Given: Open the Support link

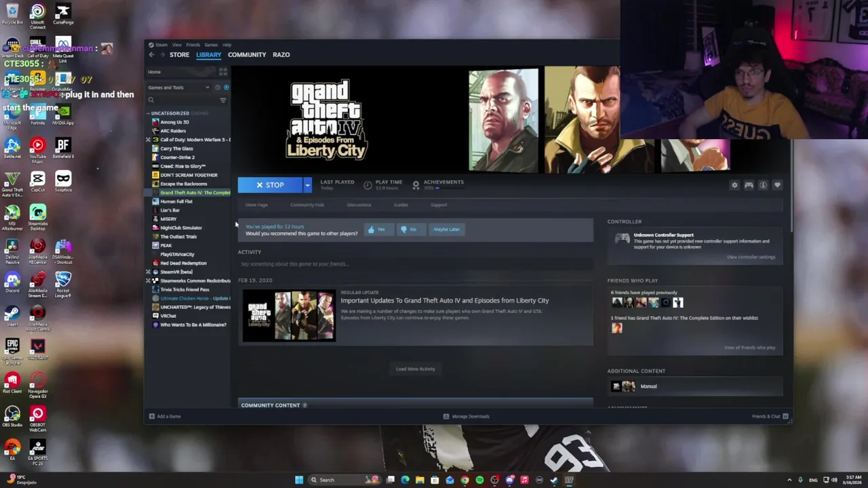Looking at the screenshot, I should click(439, 205).
